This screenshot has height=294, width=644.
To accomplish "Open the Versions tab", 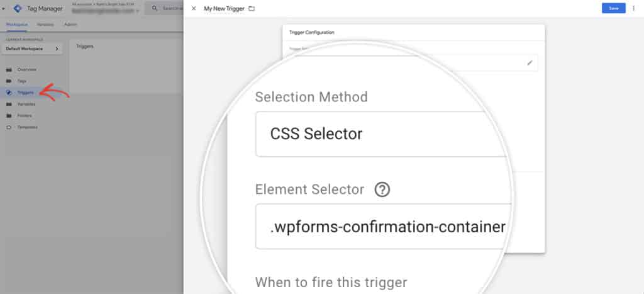I will pos(45,25).
